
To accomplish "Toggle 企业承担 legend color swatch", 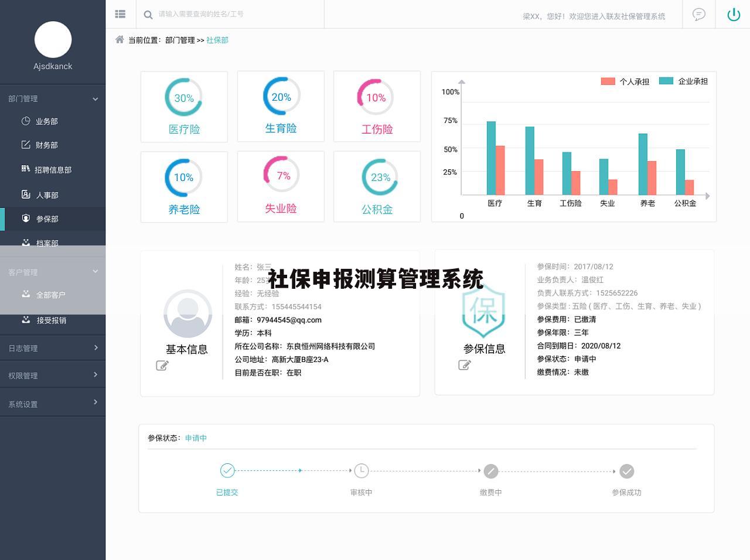I will point(666,81).
